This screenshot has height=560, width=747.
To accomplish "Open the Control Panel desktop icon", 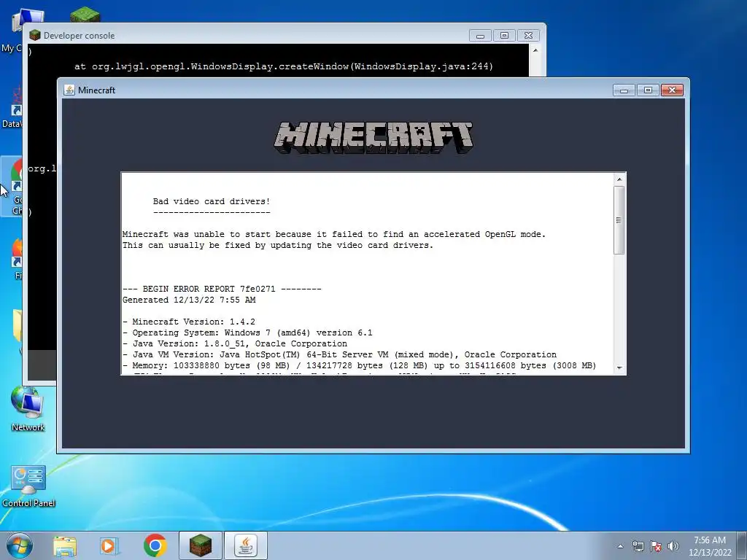I will pyautogui.click(x=28, y=486).
